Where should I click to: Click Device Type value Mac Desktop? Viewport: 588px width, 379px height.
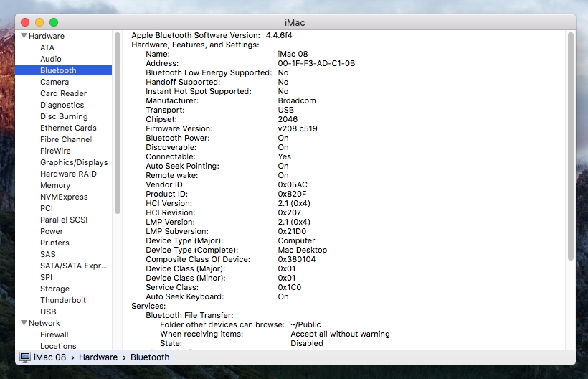coord(303,250)
